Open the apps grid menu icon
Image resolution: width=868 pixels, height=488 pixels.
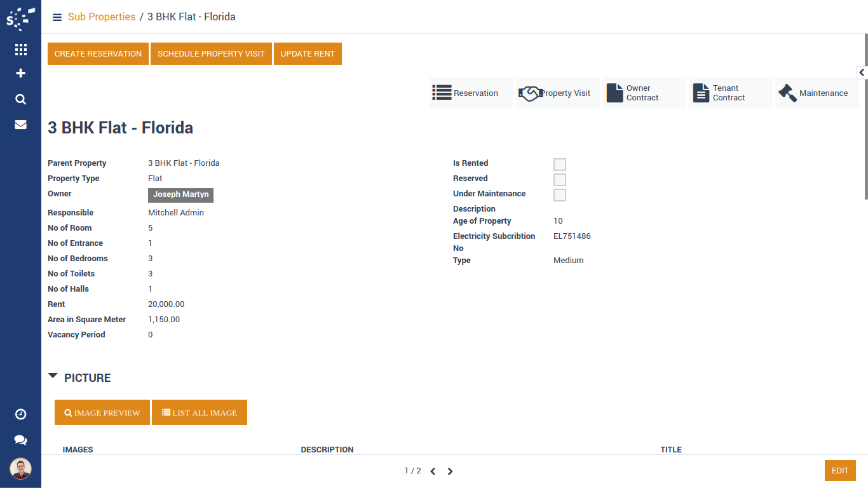[20, 50]
